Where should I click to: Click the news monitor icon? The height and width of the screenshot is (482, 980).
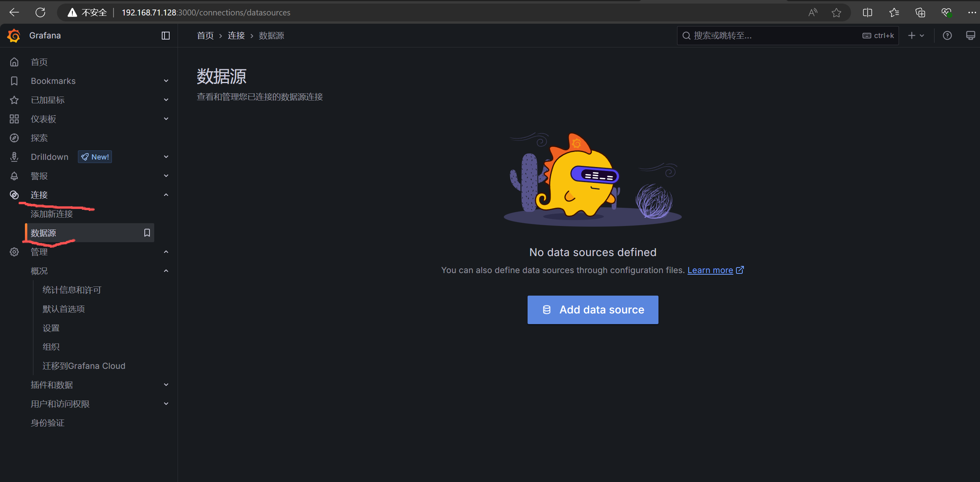971,36
